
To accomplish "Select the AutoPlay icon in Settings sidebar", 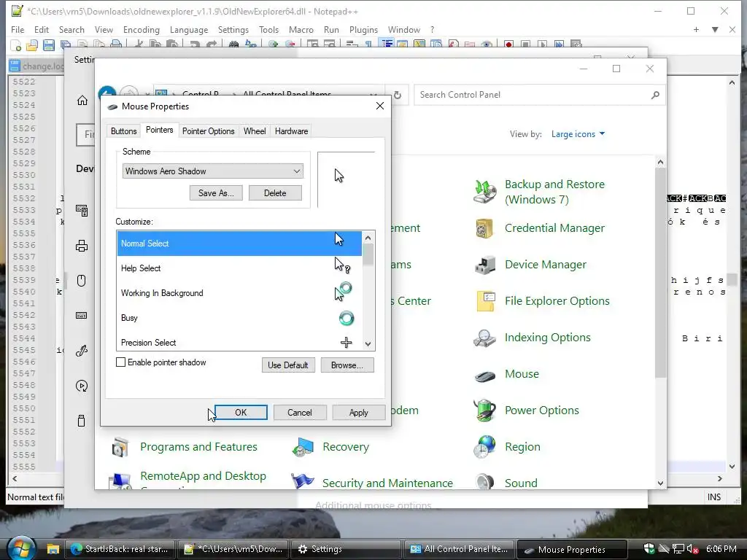I will coord(82,386).
